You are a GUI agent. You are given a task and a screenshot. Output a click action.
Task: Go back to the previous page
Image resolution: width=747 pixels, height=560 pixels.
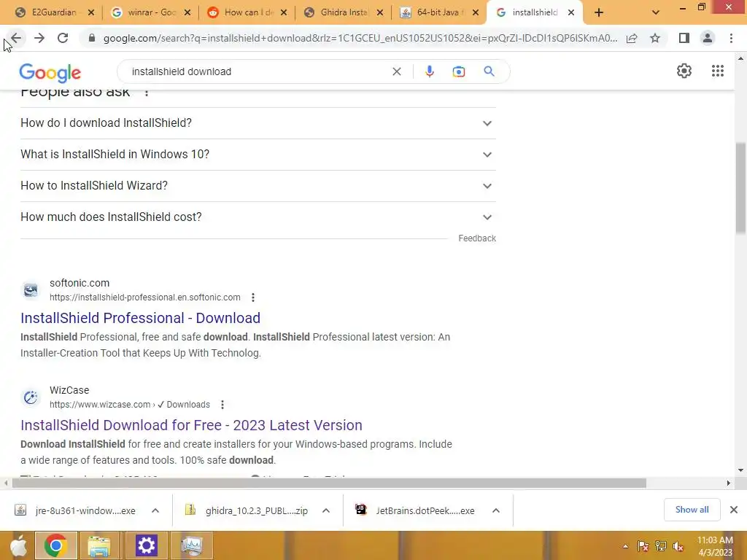click(x=16, y=38)
